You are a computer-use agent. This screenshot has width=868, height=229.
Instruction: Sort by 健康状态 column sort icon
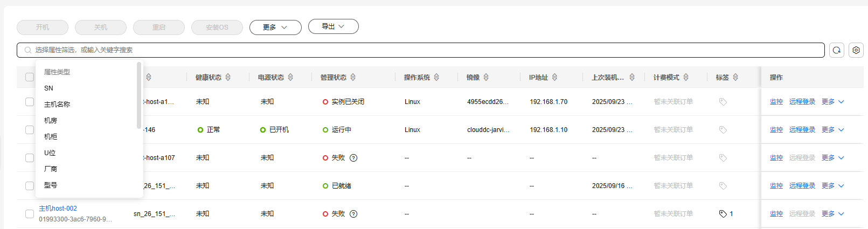[x=228, y=78]
